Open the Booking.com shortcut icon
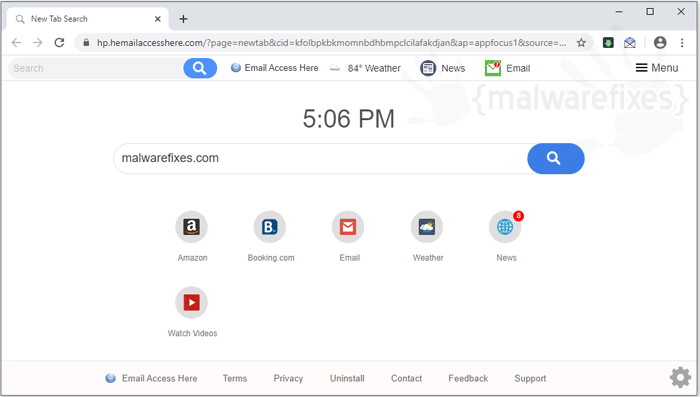This screenshot has height=397, width=700. 270,227
